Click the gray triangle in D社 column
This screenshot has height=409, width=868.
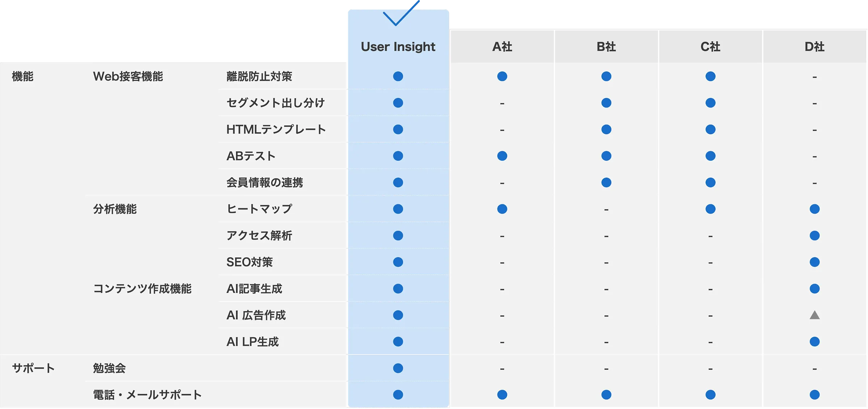coord(814,315)
